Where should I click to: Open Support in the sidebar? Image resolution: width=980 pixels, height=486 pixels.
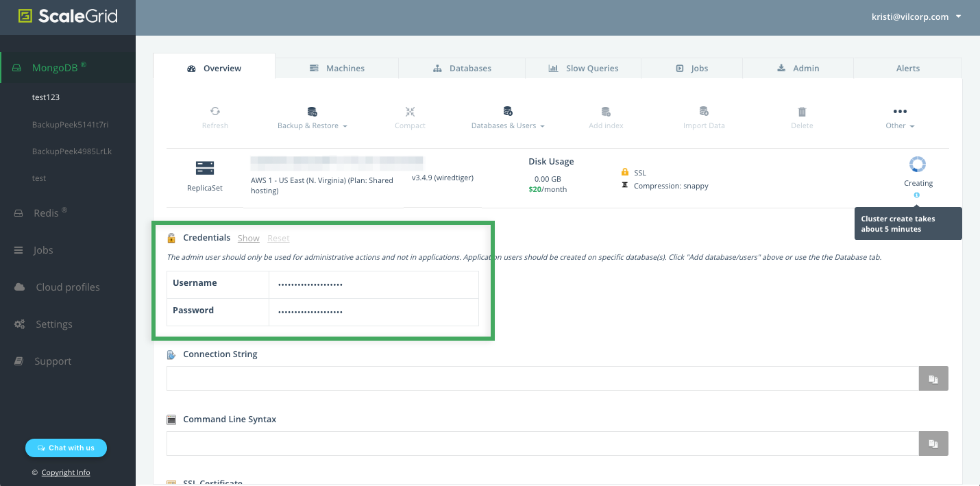coord(53,361)
